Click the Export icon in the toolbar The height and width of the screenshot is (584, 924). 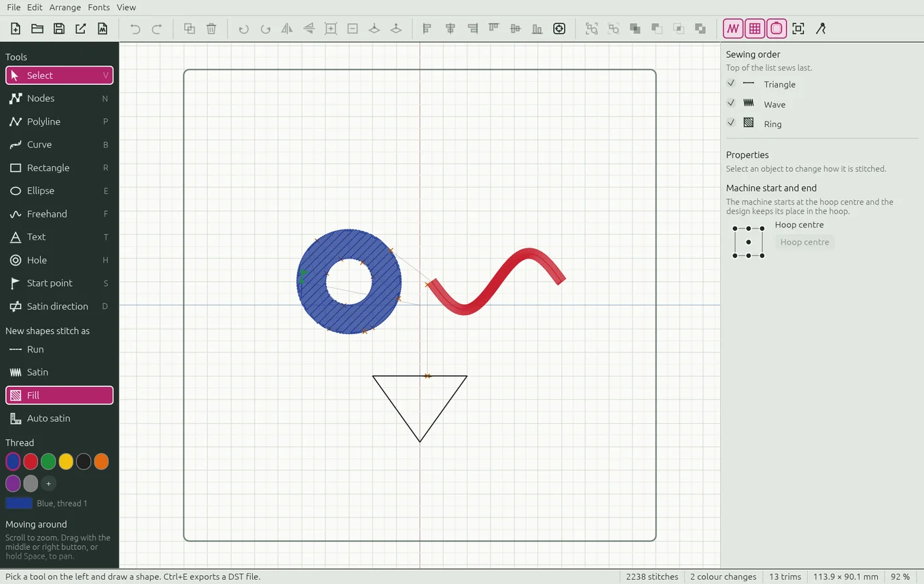tap(81, 29)
